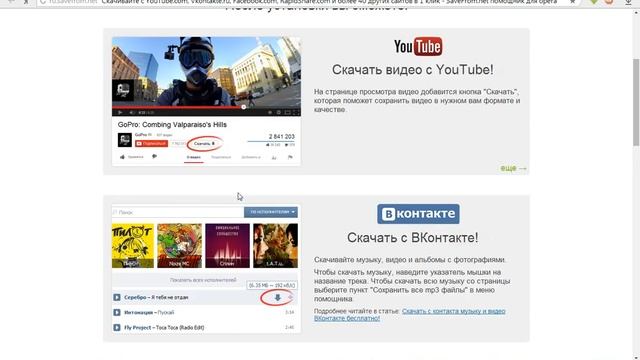Viewport: 640px width, 360px height.
Task: Click the view count 2 841 203
Action: tap(282, 136)
